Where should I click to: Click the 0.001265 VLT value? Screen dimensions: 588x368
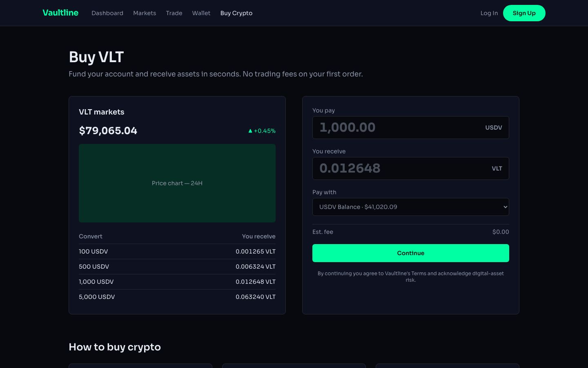[256, 251]
